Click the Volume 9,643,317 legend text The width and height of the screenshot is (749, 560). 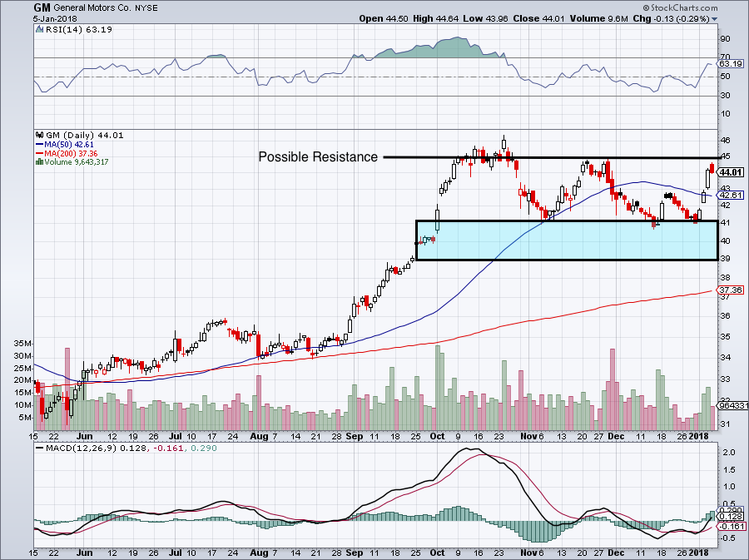pos(77,162)
